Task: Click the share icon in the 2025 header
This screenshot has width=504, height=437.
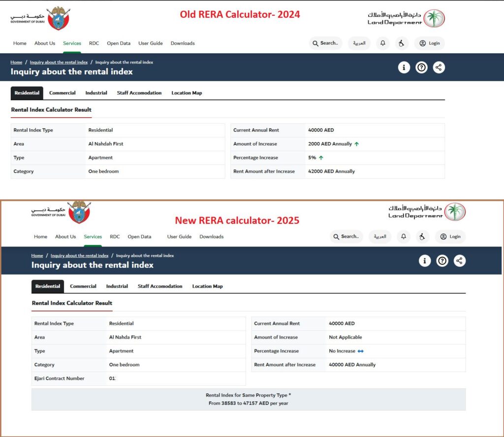Action: click(459, 261)
